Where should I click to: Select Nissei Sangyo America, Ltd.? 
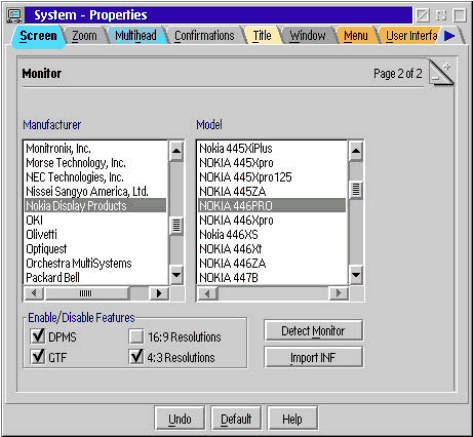tap(95, 191)
